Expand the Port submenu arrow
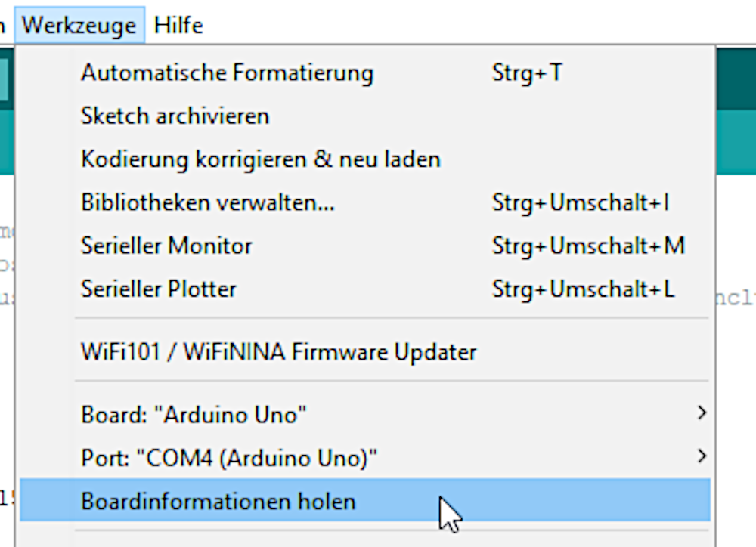 [x=702, y=456]
